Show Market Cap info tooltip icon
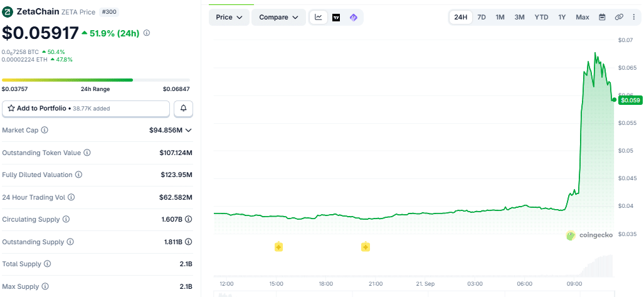This screenshot has height=297, width=644. pyautogui.click(x=45, y=130)
